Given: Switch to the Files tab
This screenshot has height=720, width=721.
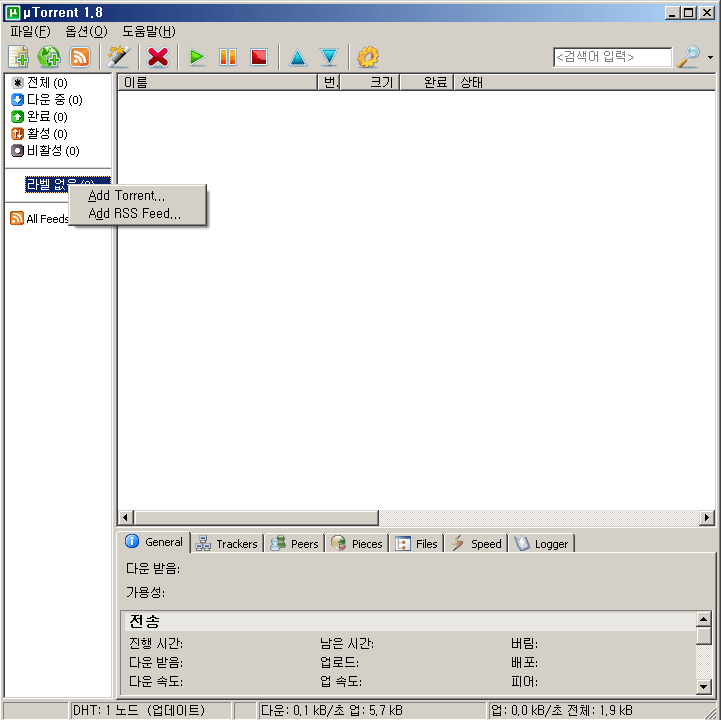Looking at the screenshot, I should (417, 544).
